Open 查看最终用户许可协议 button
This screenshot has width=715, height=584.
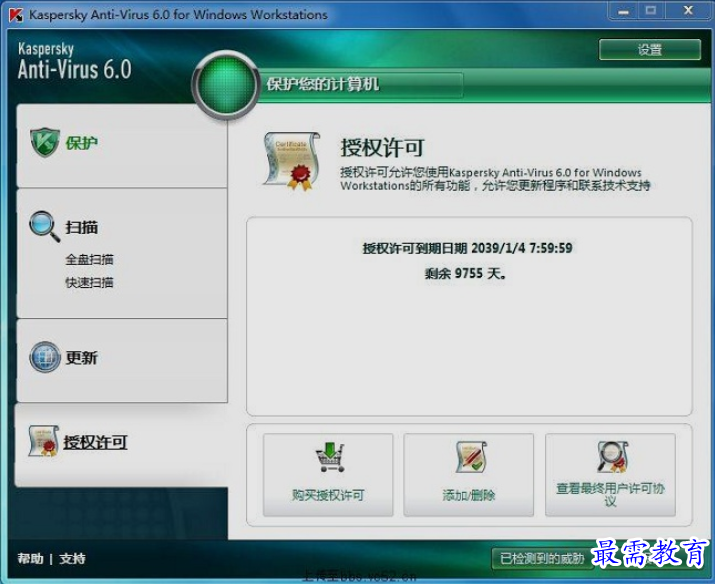(x=610, y=475)
